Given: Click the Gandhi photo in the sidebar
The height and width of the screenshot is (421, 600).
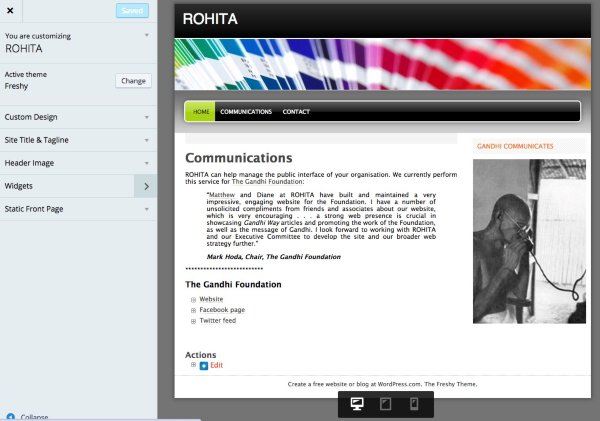Looking at the screenshot, I should [529, 241].
